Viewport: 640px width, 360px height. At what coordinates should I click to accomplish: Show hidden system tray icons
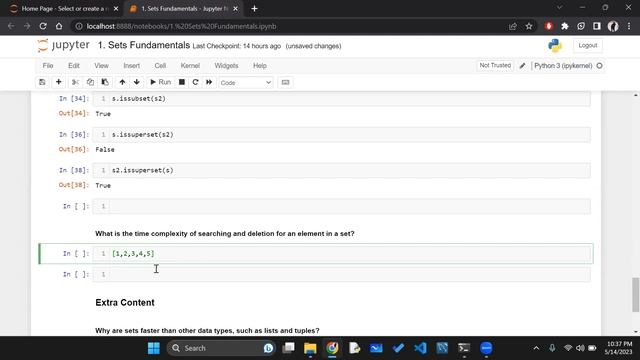coord(536,348)
